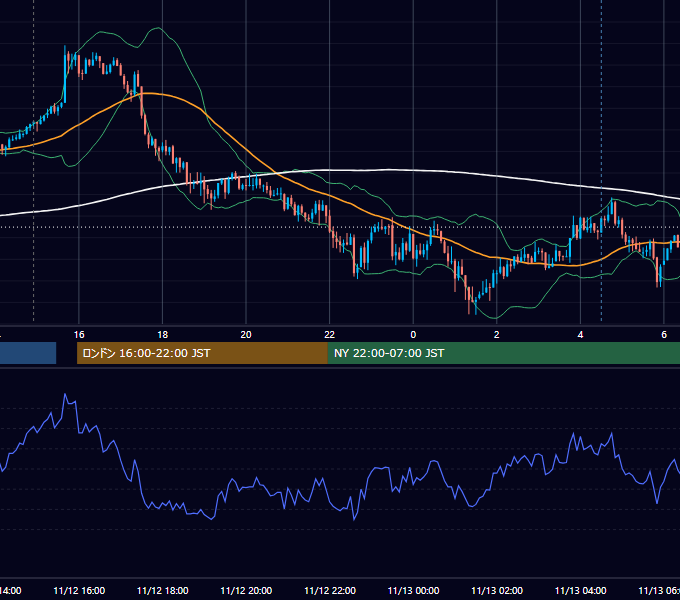Click the hour label 18 on the time axis
The width and height of the screenshot is (680, 600).
[x=163, y=335]
